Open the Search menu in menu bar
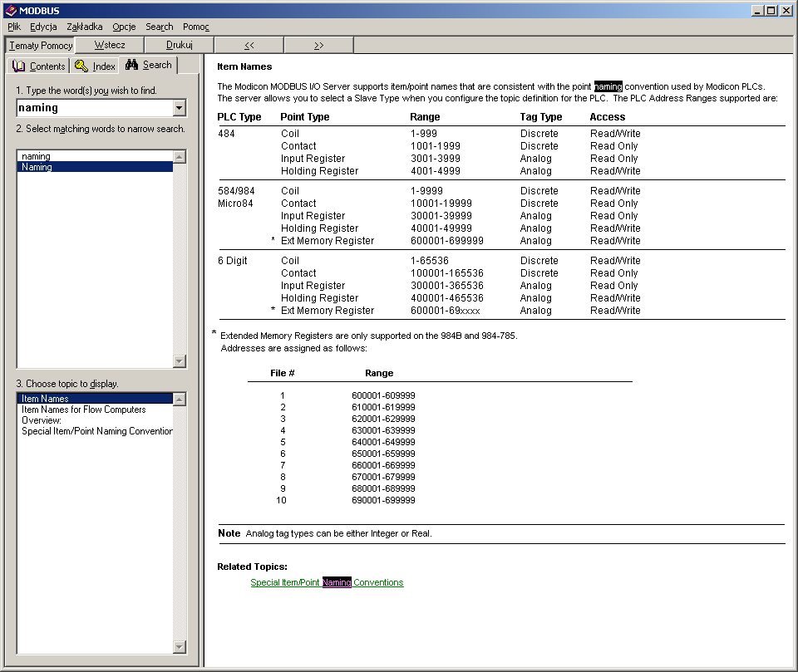The image size is (798, 672). [160, 27]
